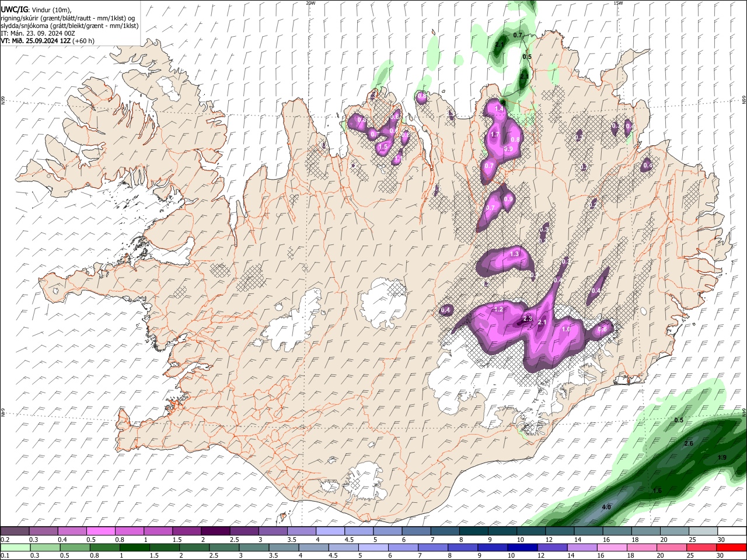Choose the violet 3 swatch, top legend row
The image size is (747, 560).
(x=272, y=531)
